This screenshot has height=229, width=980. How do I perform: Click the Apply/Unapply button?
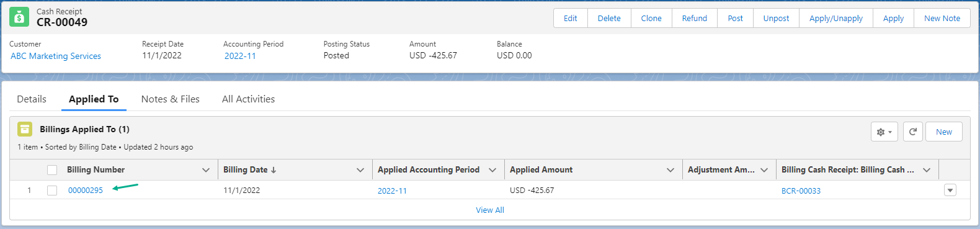tap(835, 19)
